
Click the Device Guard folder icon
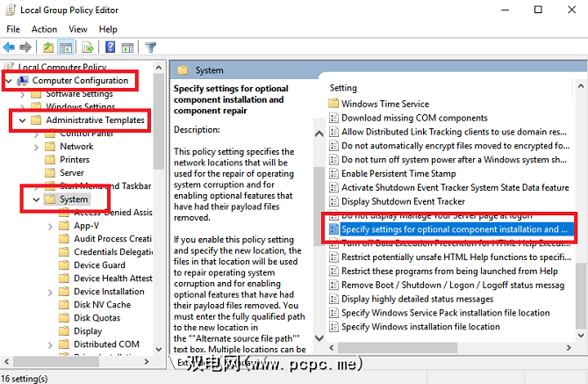coord(64,265)
